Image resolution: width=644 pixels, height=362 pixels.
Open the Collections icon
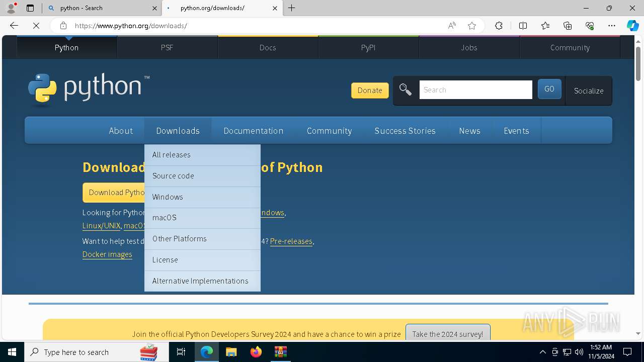pyautogui.click(x=568, y=26)
